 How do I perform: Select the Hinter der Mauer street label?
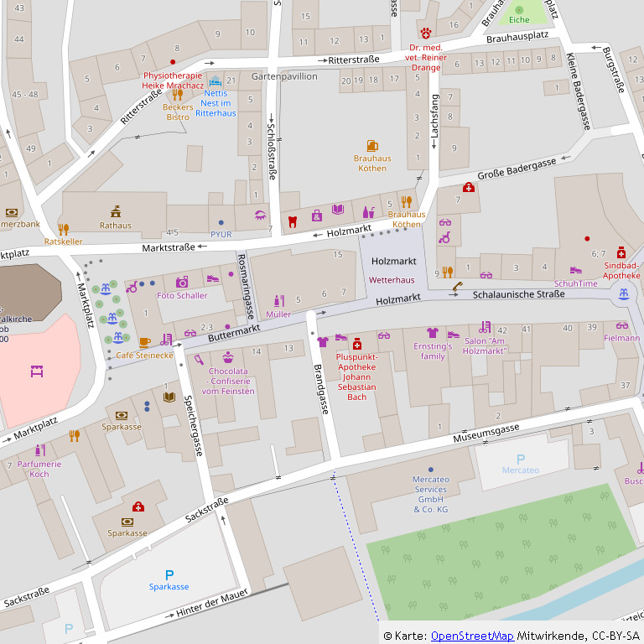(212, 603)
